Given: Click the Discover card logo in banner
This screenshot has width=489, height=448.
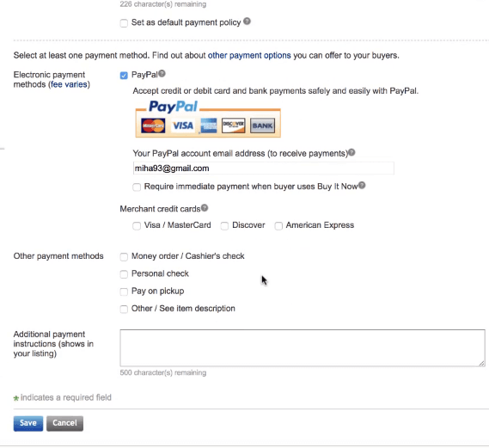Looking at the screenshot, I should (234, 126).
